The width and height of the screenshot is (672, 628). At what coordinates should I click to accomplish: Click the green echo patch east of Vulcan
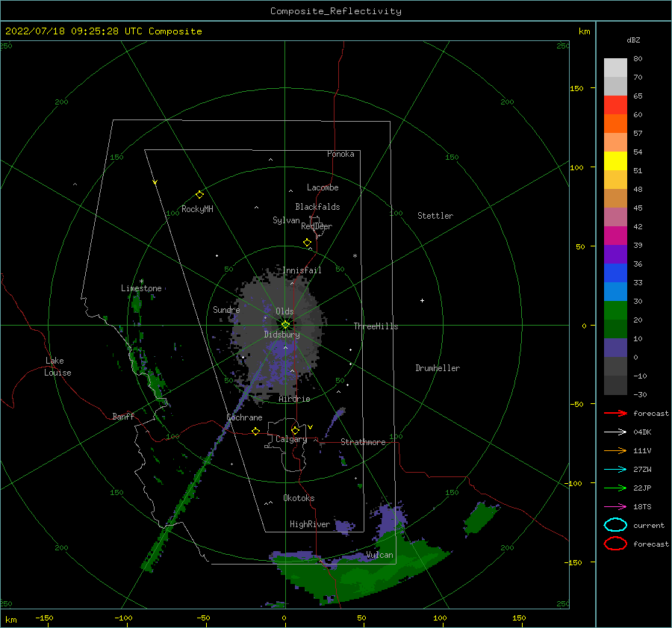(x=480, y=517)
